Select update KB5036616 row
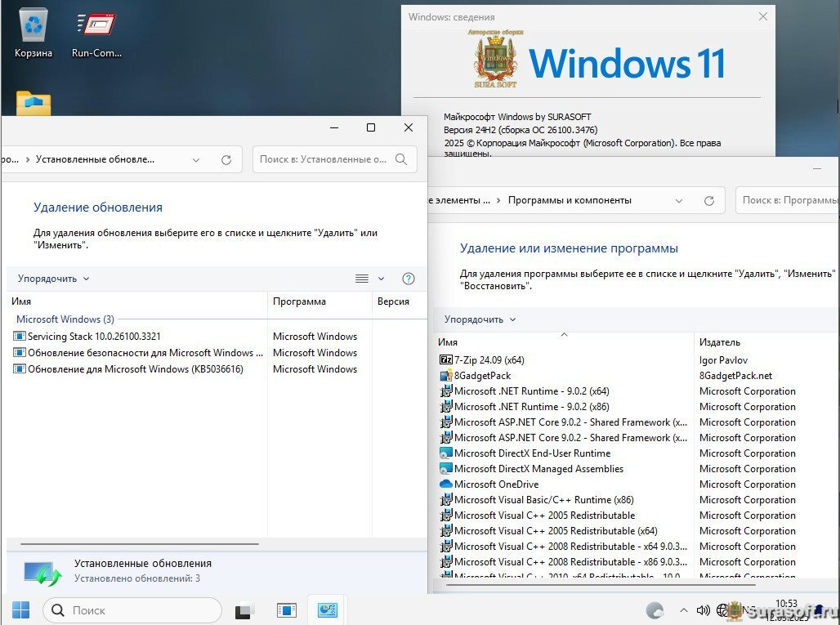Image resolution: width=840 pixels, height=625 pixels. tap(128, 369)
